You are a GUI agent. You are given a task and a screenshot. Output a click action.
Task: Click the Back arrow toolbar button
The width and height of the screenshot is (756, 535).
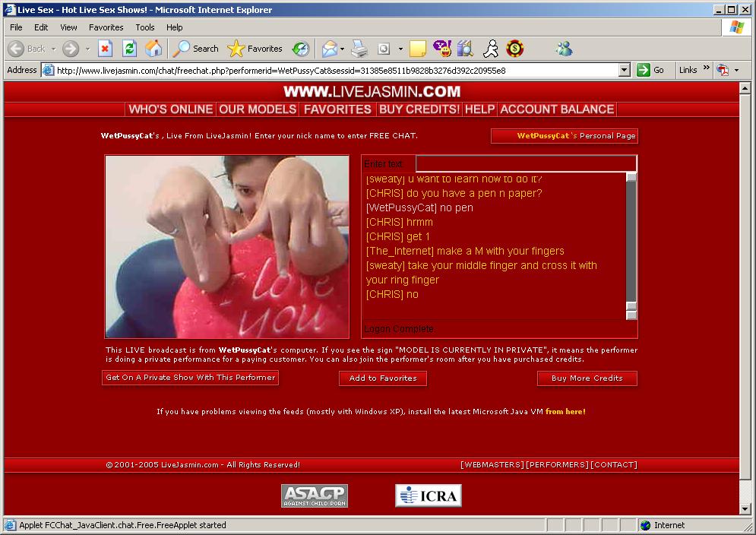(x=27, y=49)
